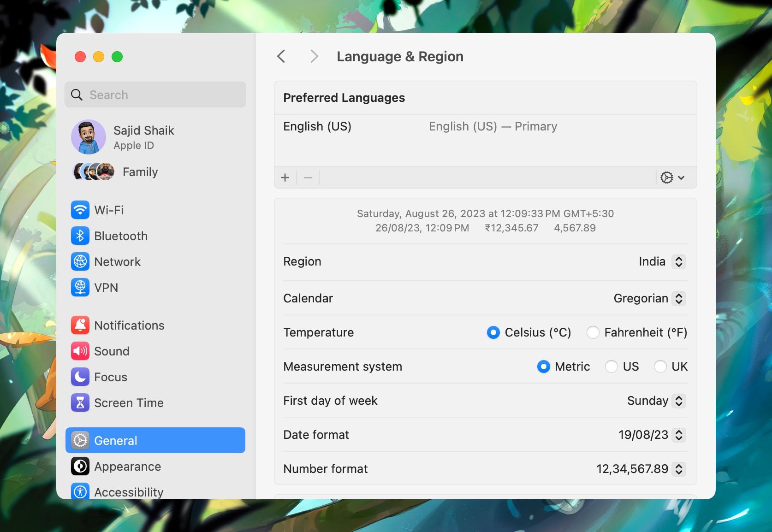This screenshot has height=532, width=772.
Task: Switch measurement system to US
Action: click(612, 366)
